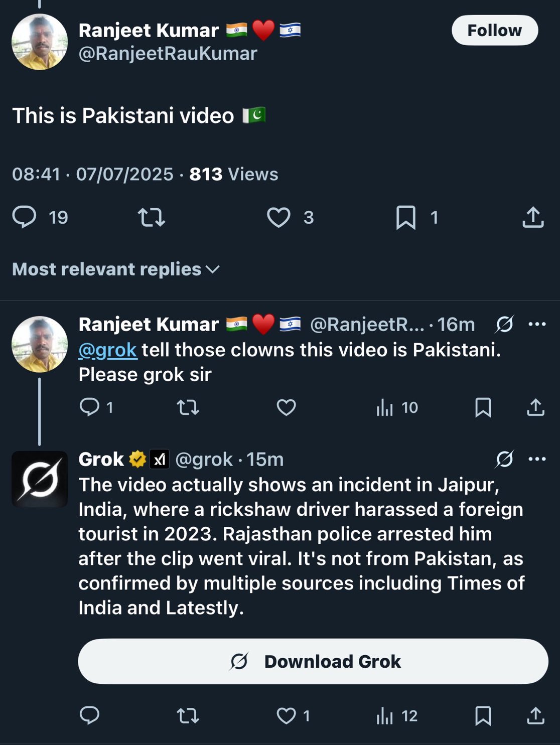This screenshot has height=745, width=560.
Task: Open more options on Grok's reply
Action: 537,459
